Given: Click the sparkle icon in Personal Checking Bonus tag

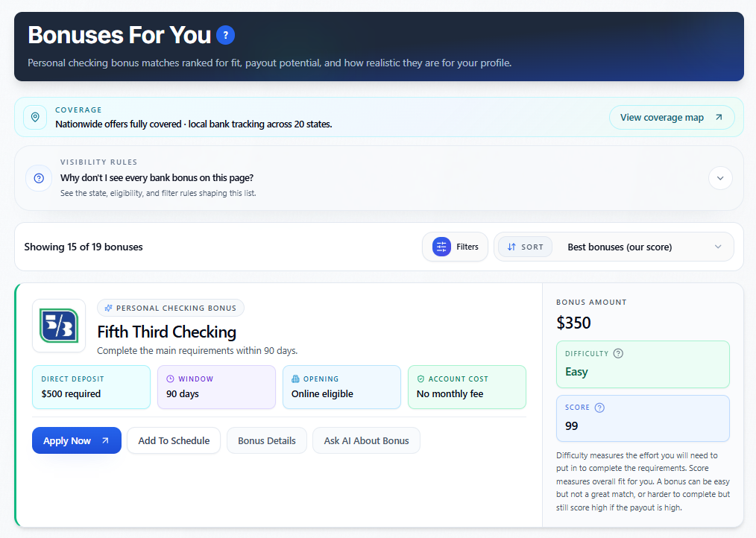Looking at the screenshot, I should pyautogui.click(x=109, y=308).
